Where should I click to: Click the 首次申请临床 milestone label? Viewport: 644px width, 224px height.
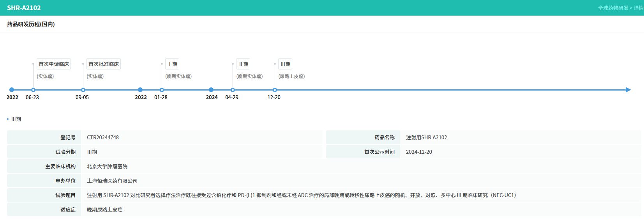click(54, 64)
